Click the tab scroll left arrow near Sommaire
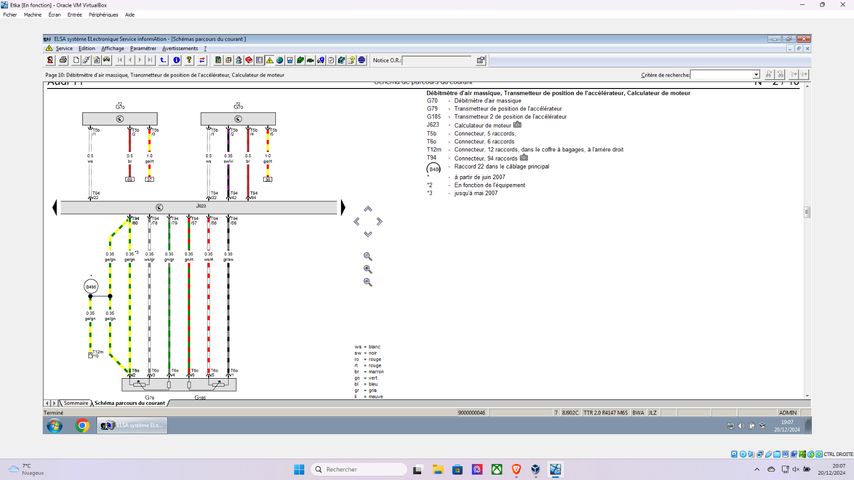Viewport: 854px width, 480px height. [47, 403]
